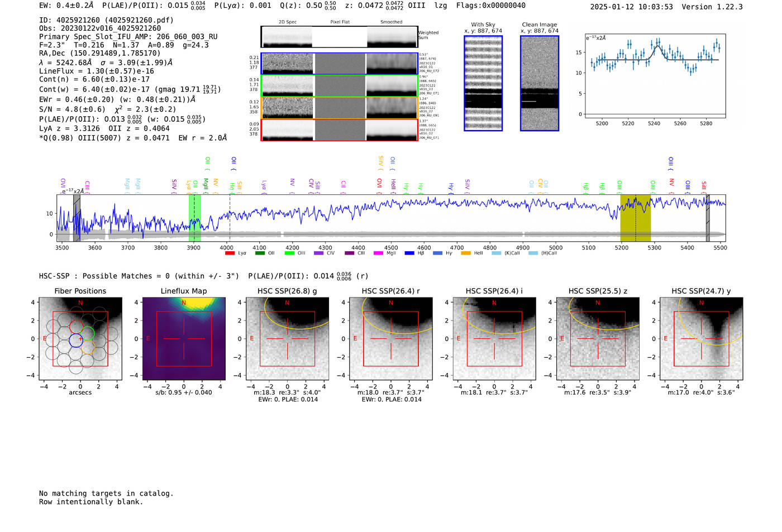
Task: Select the "Row intentionally blank." text
Action: (x=91, y=502)
